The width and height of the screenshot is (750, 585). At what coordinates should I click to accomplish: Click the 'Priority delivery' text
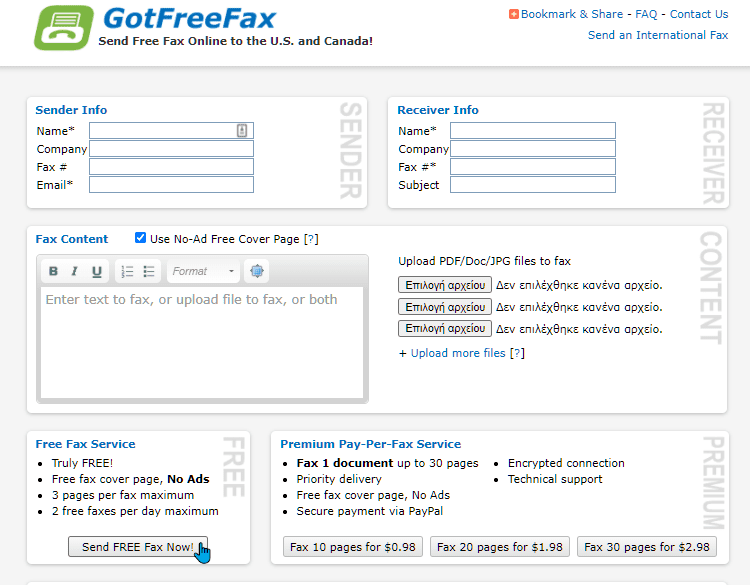[x=339, y=479]
